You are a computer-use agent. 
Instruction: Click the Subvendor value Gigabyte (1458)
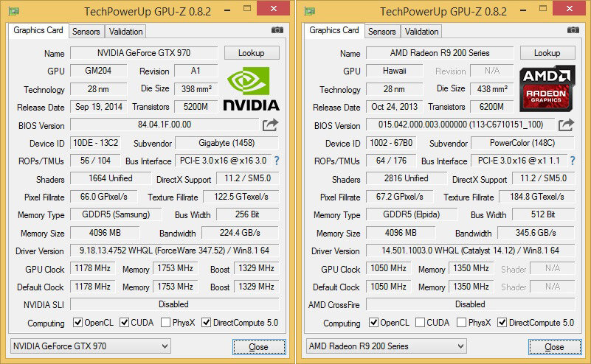tap(227, 143)
